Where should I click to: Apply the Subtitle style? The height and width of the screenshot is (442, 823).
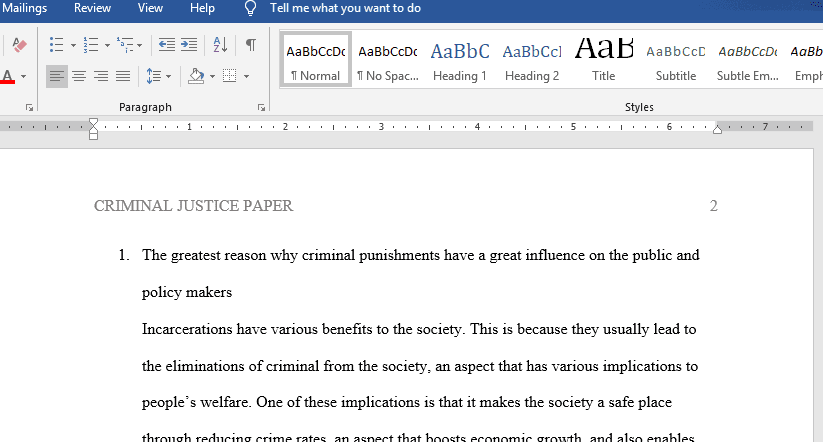click(676, 59)
